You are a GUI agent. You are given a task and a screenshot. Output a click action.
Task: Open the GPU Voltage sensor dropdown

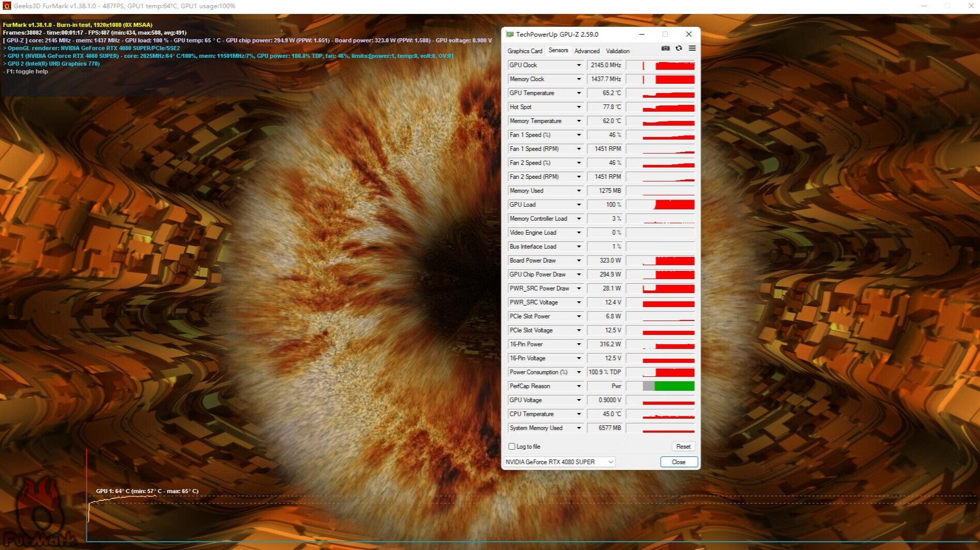(579, 400)
